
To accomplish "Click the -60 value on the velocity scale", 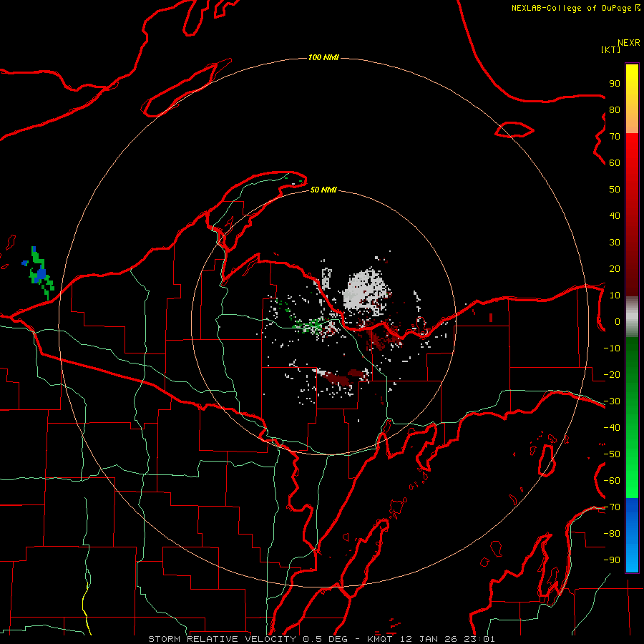I will point(612,481).
